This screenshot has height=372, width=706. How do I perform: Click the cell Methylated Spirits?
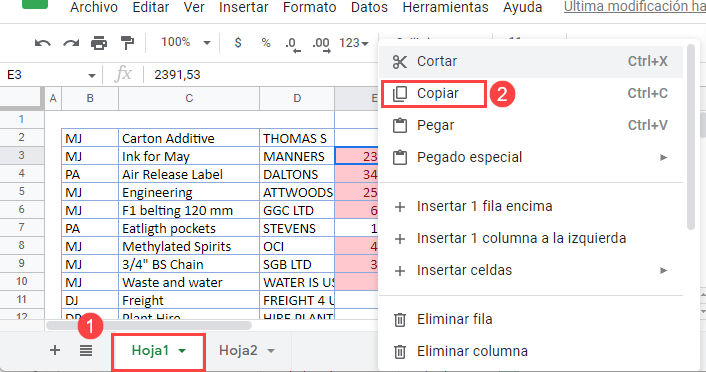point(189,246)
